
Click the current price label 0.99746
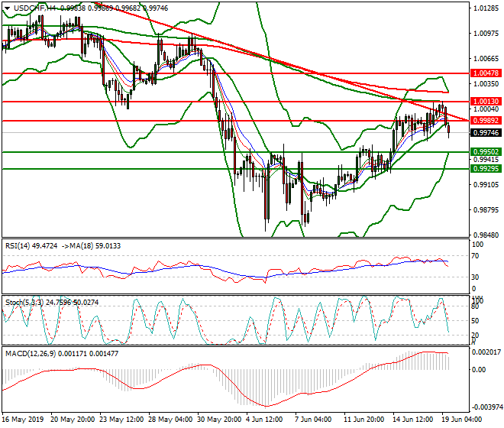coord(486,132)
